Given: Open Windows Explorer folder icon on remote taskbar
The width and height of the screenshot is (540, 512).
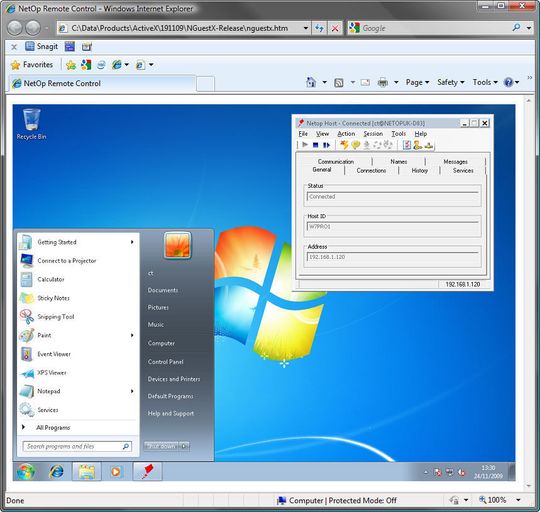Looking at the screenshot, I should coord(87,471).
